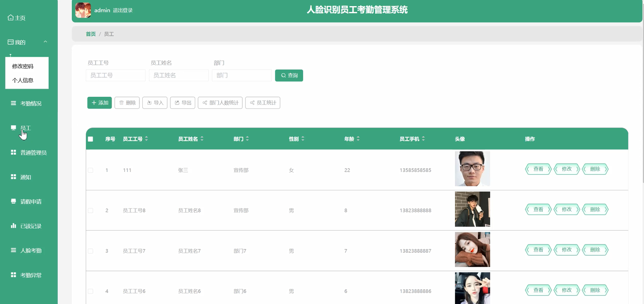The image size is (644, 304).
Task: Check the row checkbox for 员工姓名7
Action: pyautogui.click(x=91, y=251)
